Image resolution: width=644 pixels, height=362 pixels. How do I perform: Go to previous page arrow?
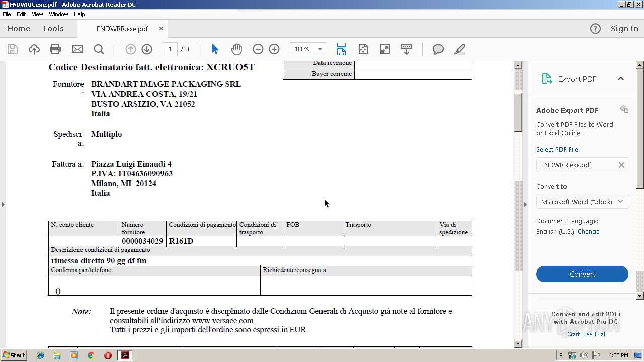131,49
